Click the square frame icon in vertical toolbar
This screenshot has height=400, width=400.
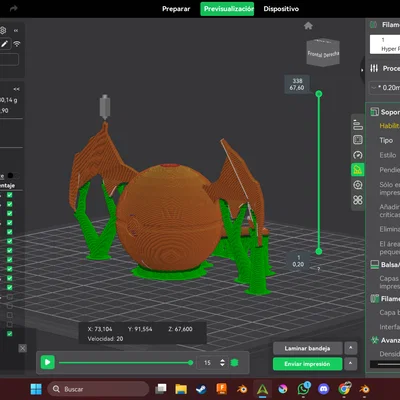[x=358, y=140]
